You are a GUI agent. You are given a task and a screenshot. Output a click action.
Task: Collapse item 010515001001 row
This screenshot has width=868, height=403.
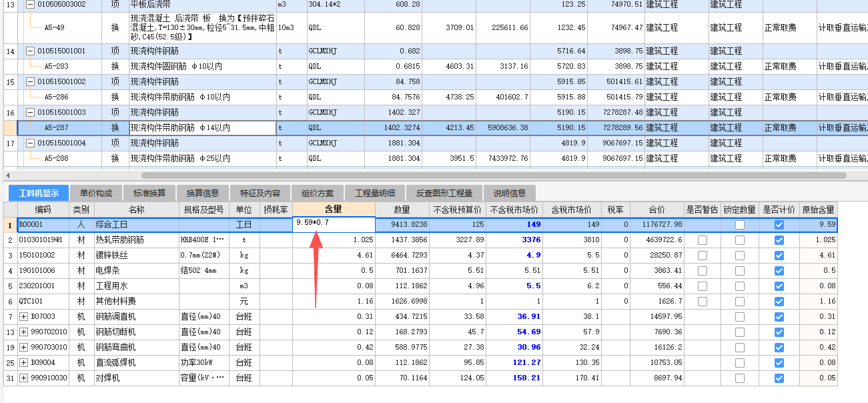coord(30,51)
